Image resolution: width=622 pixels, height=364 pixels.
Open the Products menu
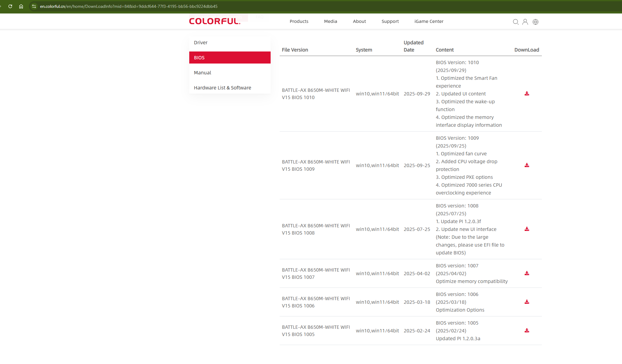point(299,21)
